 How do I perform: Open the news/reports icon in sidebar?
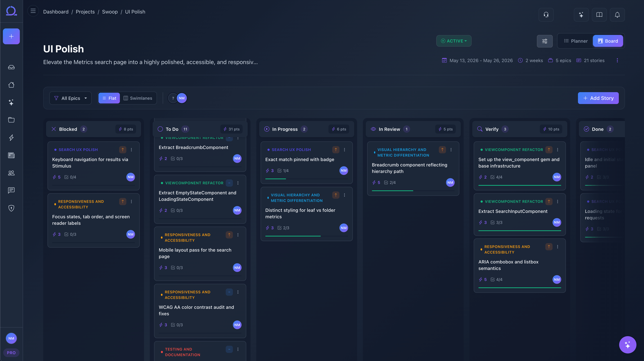point(11,155)
